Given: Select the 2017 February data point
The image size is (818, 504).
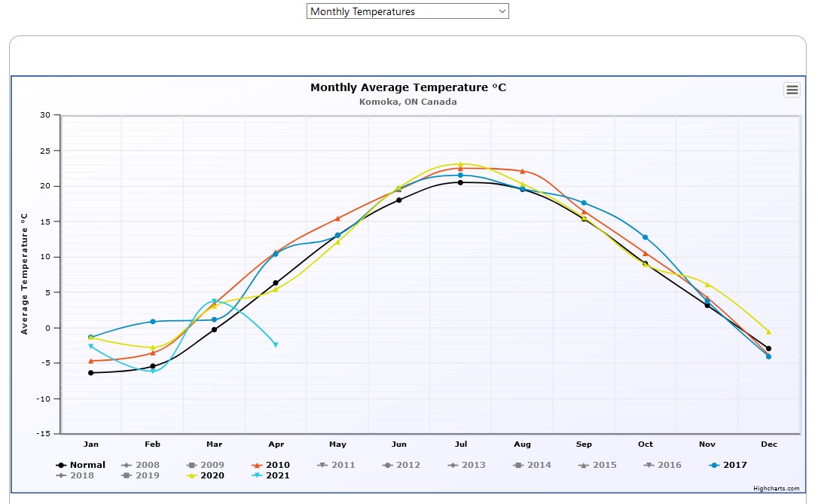Looking at the screenshot, I should [x=152, y=322].
